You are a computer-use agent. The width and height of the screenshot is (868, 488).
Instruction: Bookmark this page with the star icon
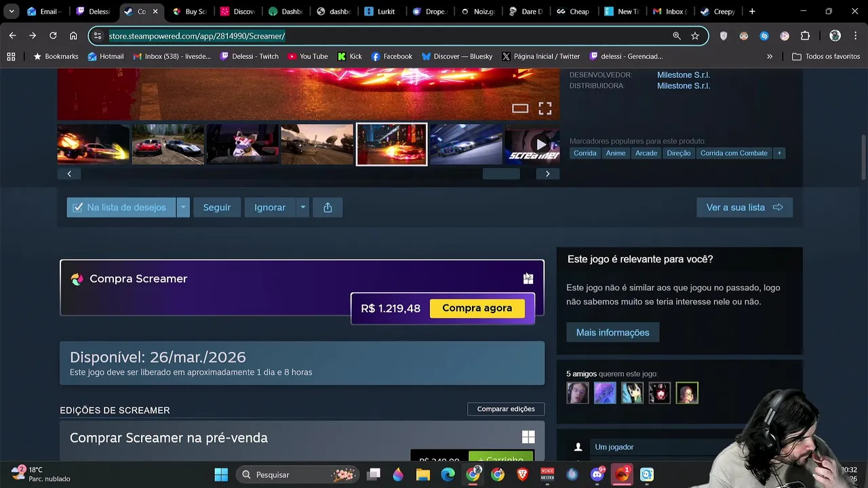(x=695, y=36)
